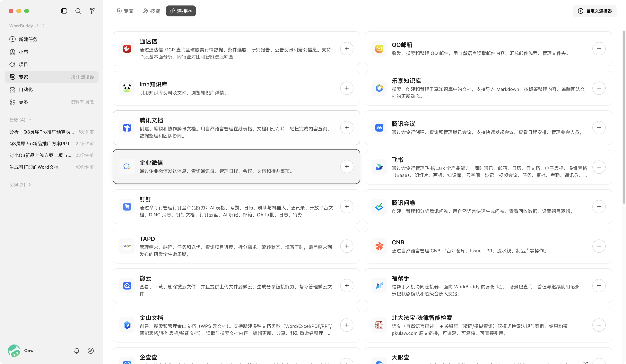Click the link icon beside the bell
The height and width of the screenshot is (364, 626).
(91, 351)
